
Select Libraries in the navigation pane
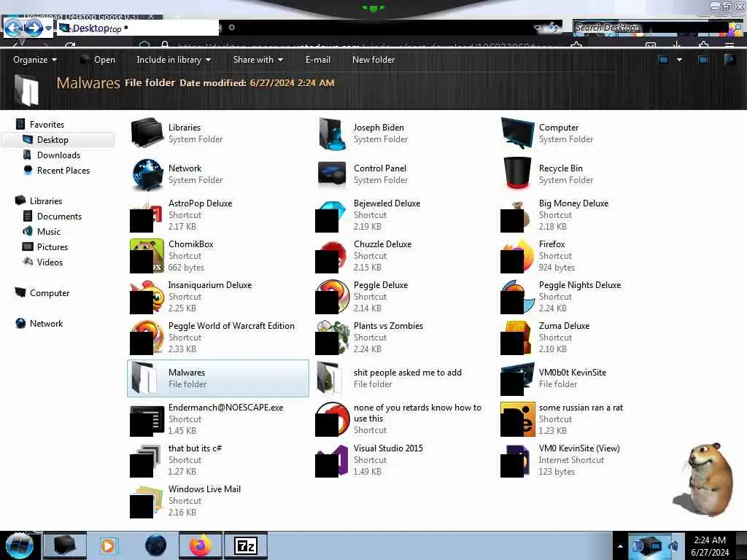(x=46, y=201)
